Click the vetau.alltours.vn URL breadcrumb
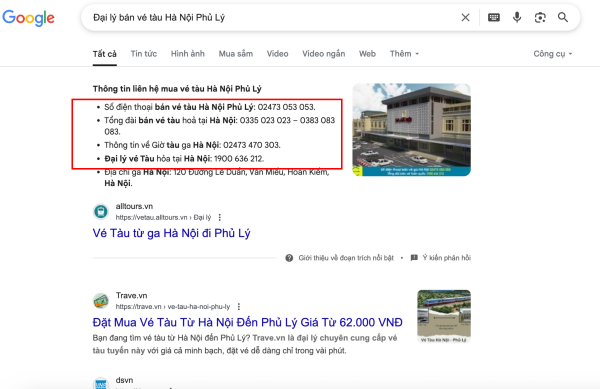Screen dimensions: 600x389 tap(163, 217)
